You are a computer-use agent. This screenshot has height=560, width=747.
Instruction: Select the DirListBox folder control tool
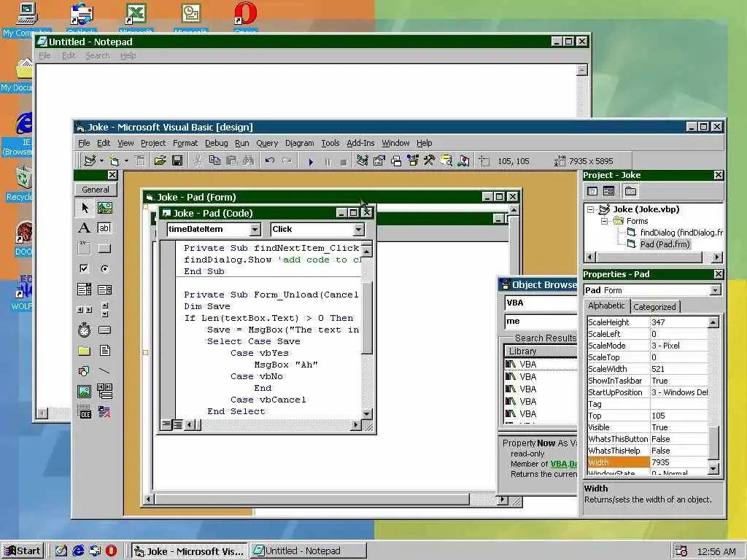tap(85, 351)
